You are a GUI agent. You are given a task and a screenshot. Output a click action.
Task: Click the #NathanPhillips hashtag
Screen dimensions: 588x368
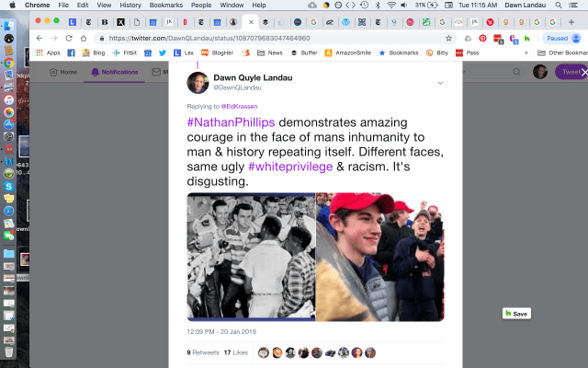[x=231, y=122]
